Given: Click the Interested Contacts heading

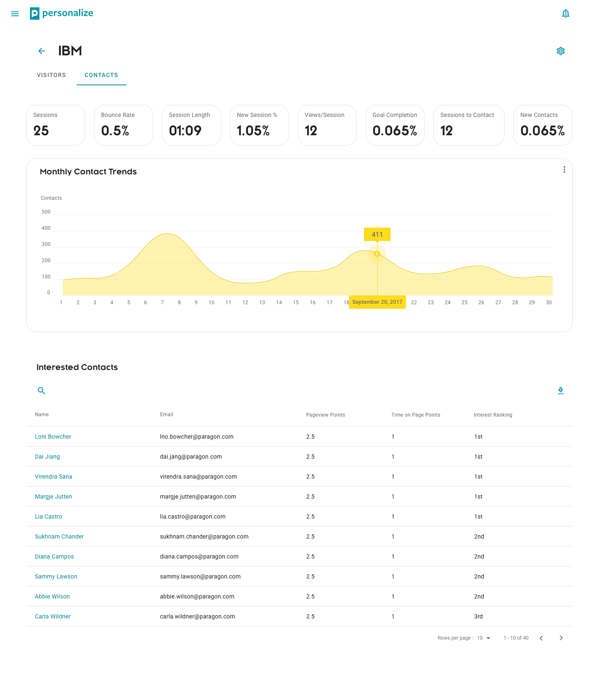Looking at the screenshot, I should pyautogui.click(x=77, y=367).
